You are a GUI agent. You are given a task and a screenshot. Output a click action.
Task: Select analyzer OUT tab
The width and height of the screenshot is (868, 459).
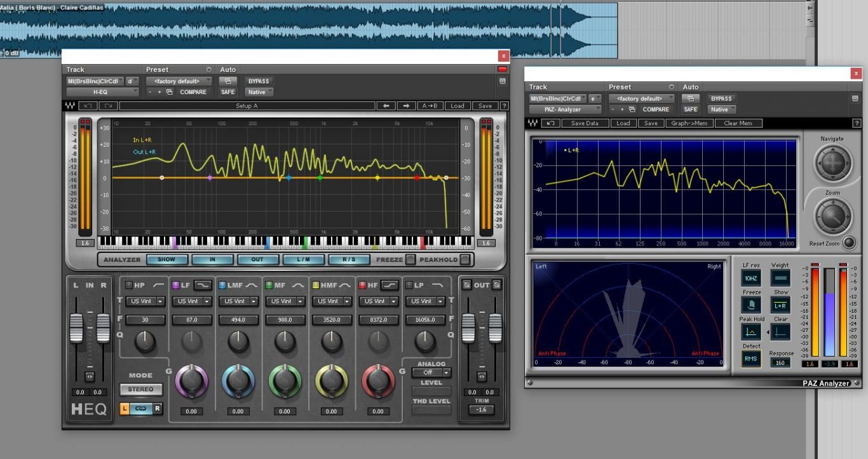[x=257, y=259]
